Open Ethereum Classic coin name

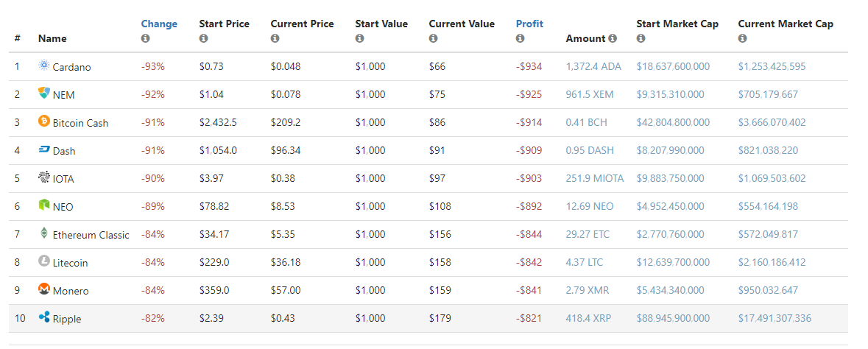click(x=91, y=235)
